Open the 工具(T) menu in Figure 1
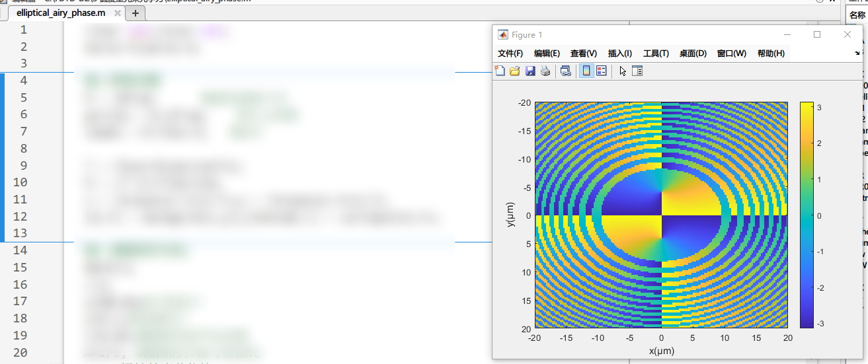Viewport: 868px width, 364px height. pyautogui.click(x=656, y=54)
